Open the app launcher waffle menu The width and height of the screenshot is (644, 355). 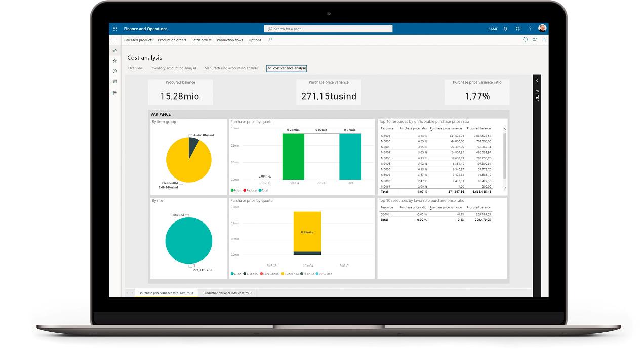[x=115, y=29]
